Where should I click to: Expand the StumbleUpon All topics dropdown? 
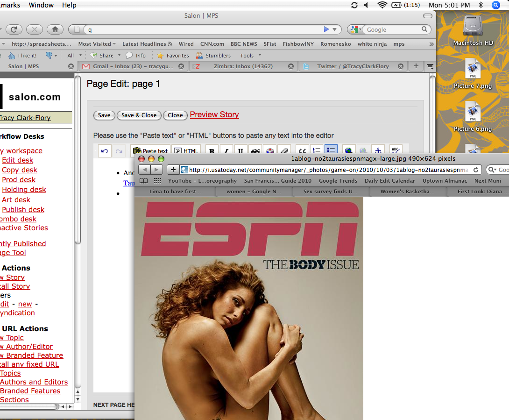(x=74, y=56)
